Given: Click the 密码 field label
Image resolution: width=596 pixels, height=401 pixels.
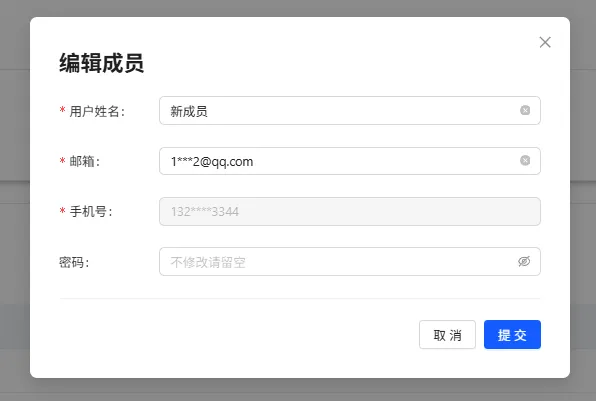Looking at the screenshot, I should 74,262.
